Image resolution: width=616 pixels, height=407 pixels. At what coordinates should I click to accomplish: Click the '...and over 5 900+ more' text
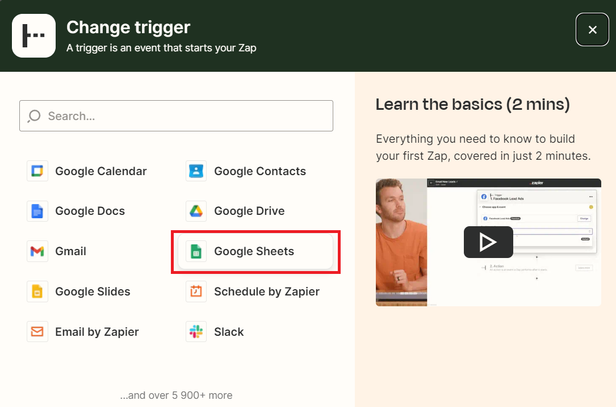pyautogui.click(x=176, y=395)
